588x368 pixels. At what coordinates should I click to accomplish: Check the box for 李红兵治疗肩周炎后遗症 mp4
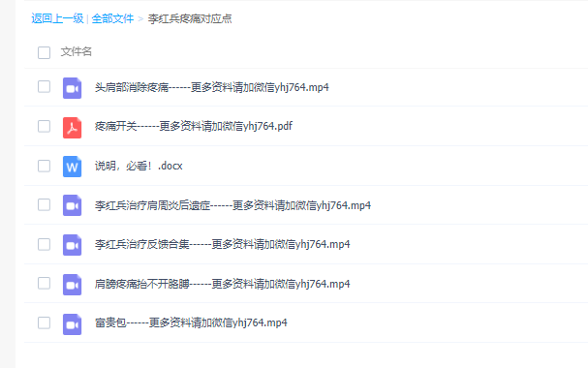pos(44,204)
